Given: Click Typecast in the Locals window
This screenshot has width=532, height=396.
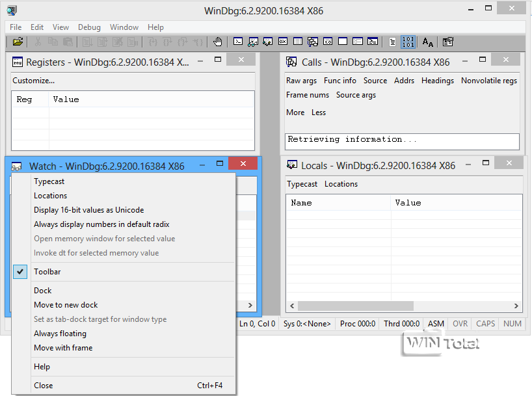Looking at the screenshot, I should pyautogui.click(x=302, y=184).
